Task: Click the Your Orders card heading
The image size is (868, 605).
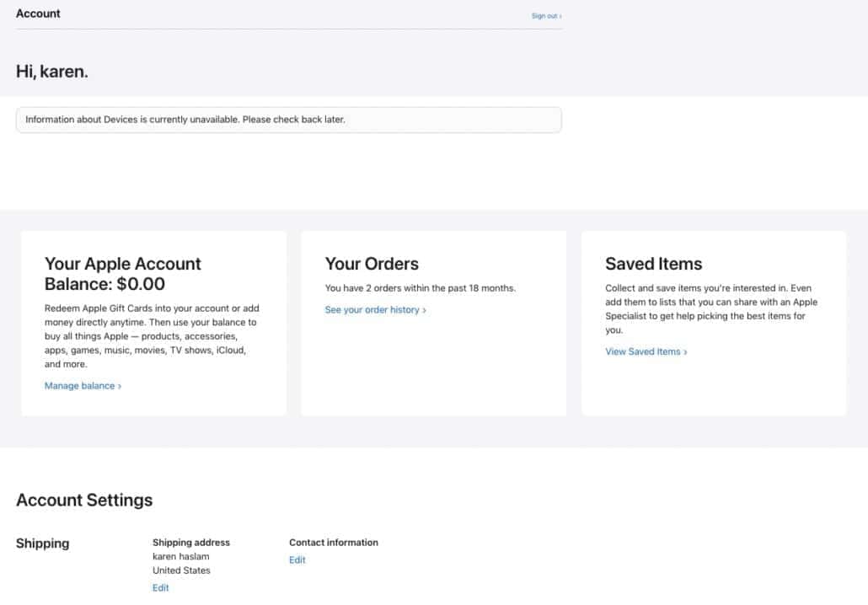Action: [372, 264]
